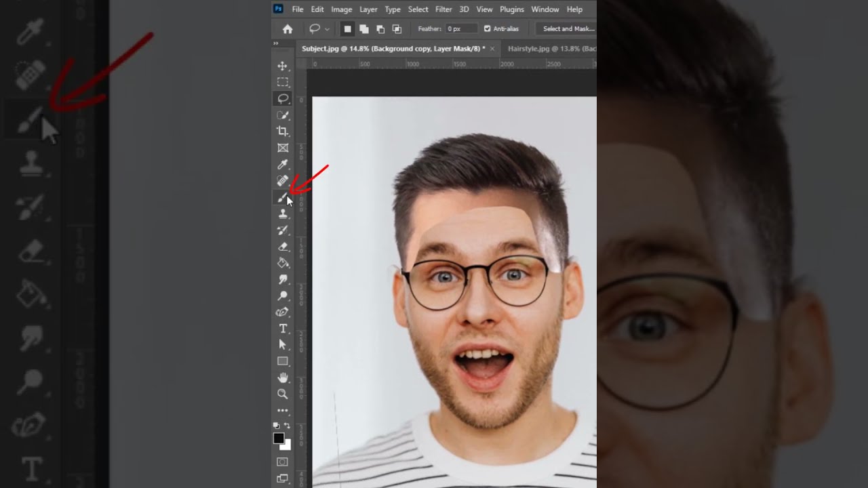The image size is (868, 488).
Task: Change screen mode icon at toolbar bottom
Action: pos(283,478)
